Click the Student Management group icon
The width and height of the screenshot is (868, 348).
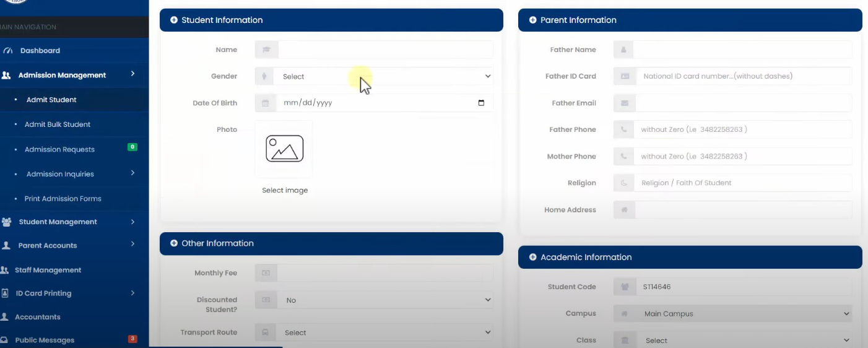pyautogui.click(x=7, y=222)
